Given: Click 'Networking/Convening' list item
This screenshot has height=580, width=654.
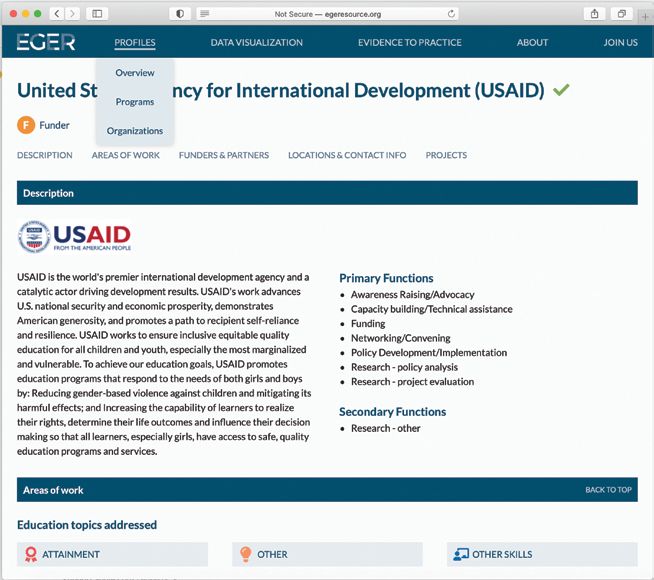Looking at the screenshot, I should tap(400, 338).
